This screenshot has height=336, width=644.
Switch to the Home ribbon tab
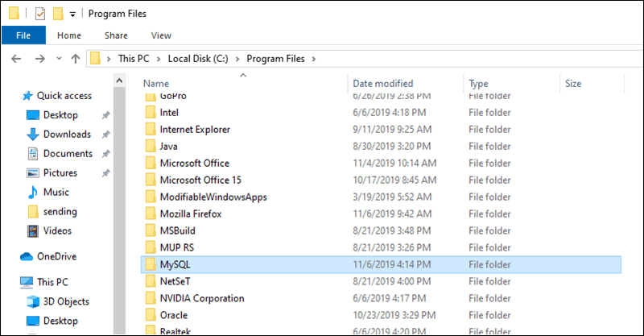click(x=69, y=35)
